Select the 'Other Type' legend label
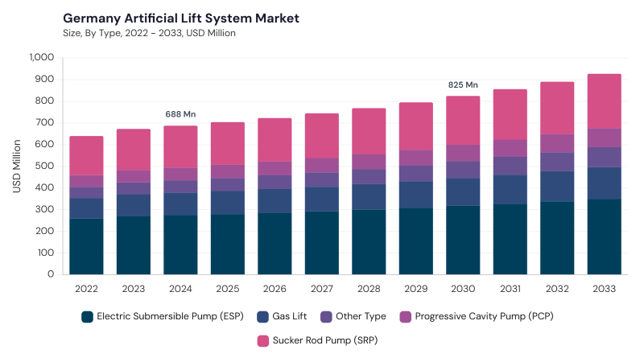644x362 pixels. click(361, 316)
